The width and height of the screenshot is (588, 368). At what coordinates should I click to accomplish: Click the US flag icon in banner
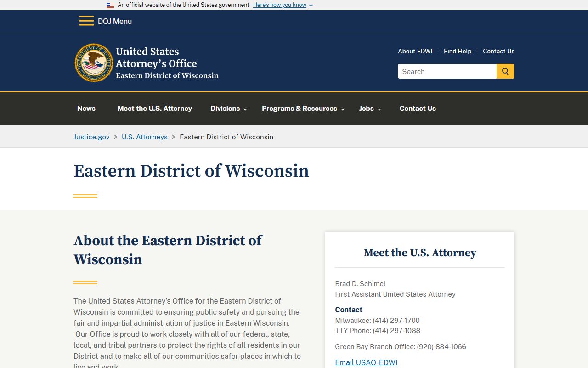pos(110,5)
